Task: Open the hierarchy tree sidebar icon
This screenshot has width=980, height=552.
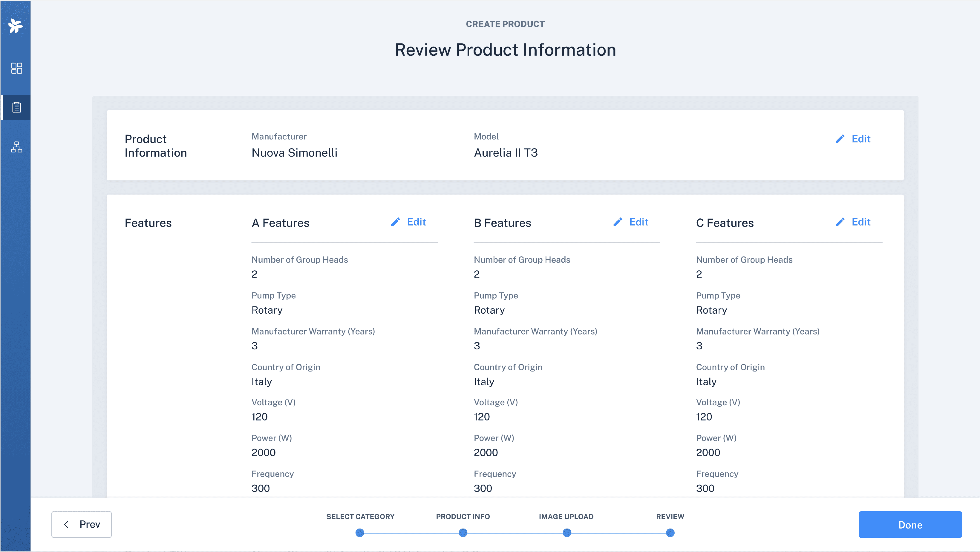Action: point(16,147)
